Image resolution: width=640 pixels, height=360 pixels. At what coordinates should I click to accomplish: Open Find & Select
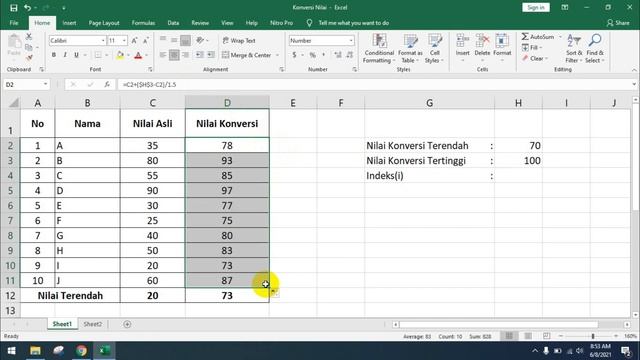pyautogui.click(x=595, y=49)
